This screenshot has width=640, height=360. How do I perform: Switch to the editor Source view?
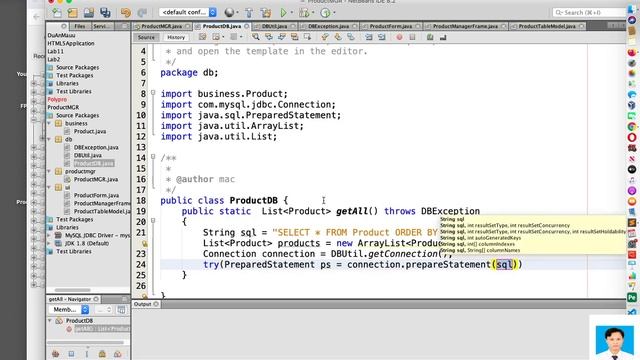pyautogui.click(x=146, y=37)
